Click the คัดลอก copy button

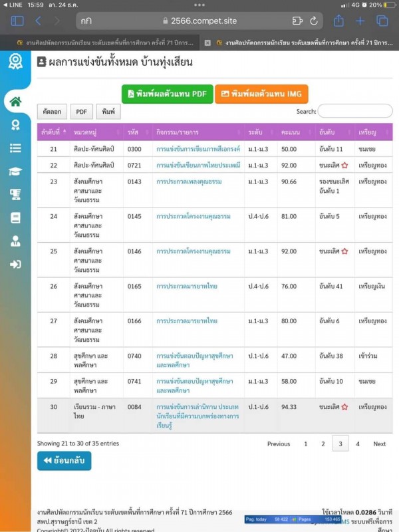[52, 112]
